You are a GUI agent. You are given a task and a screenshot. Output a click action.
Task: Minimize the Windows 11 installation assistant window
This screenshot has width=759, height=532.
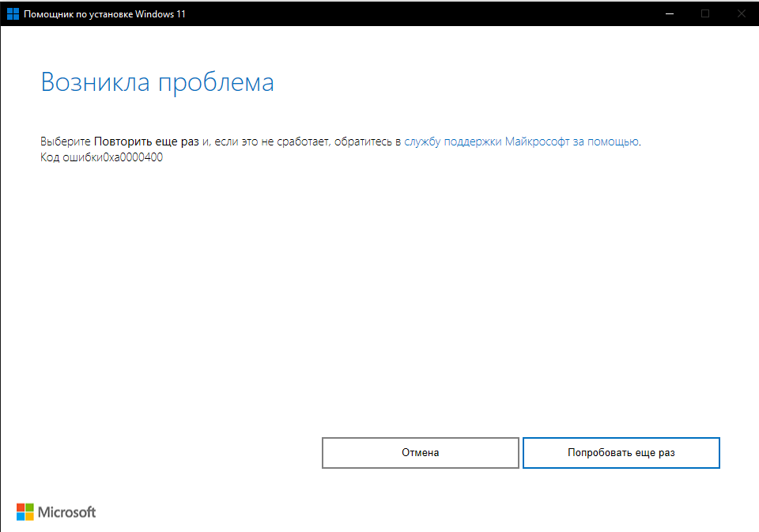click(x=670, y=13)
